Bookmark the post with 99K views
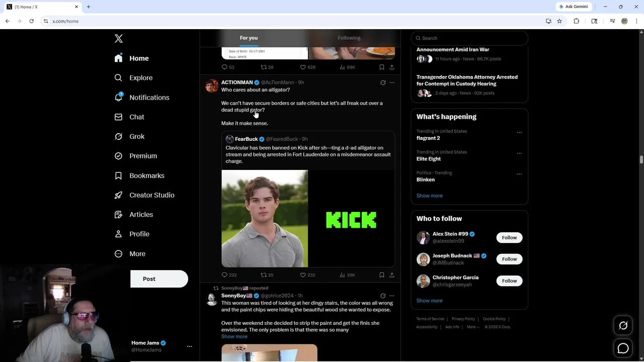The image size is (644, 362). (x=382, y=67)
